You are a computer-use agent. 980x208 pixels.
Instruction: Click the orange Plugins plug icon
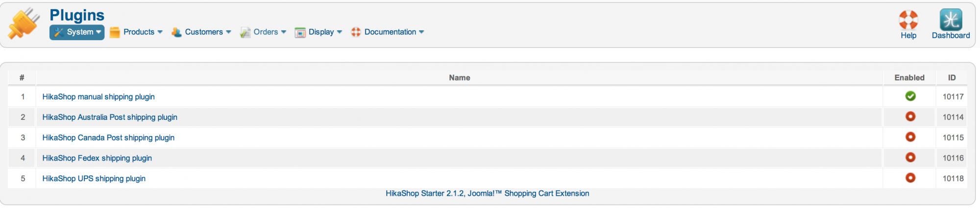coord(23,23)
